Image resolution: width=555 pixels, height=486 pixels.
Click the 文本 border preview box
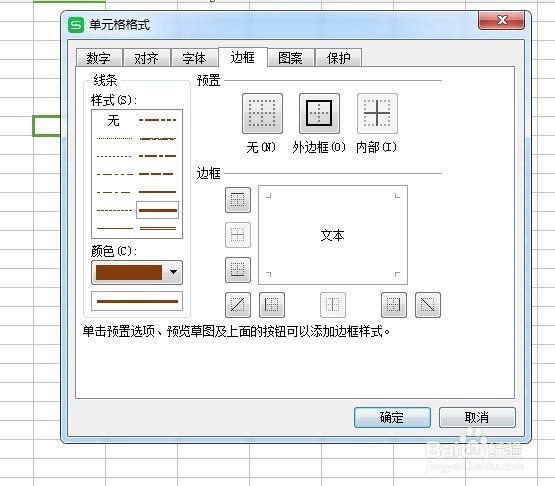[x=333, y=235]
